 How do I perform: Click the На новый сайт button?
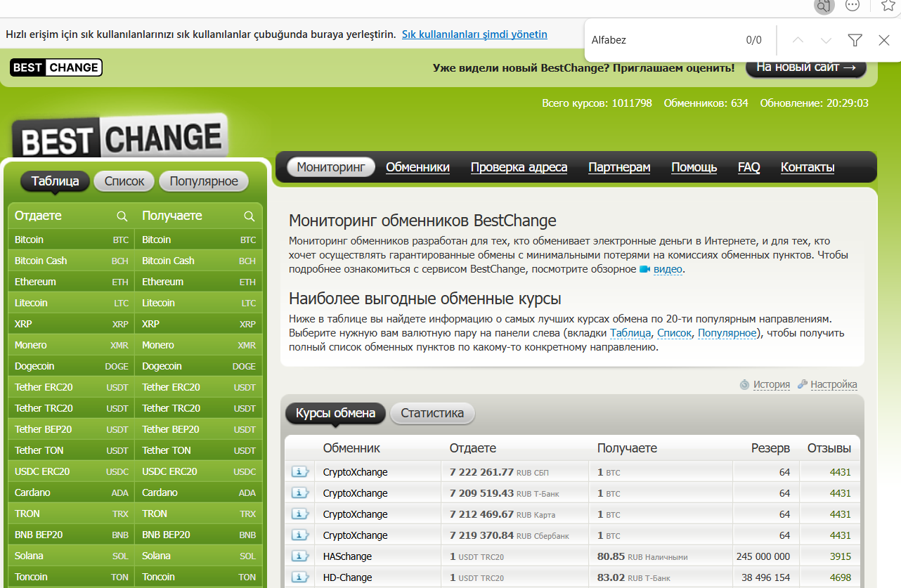tap(806, 67)
